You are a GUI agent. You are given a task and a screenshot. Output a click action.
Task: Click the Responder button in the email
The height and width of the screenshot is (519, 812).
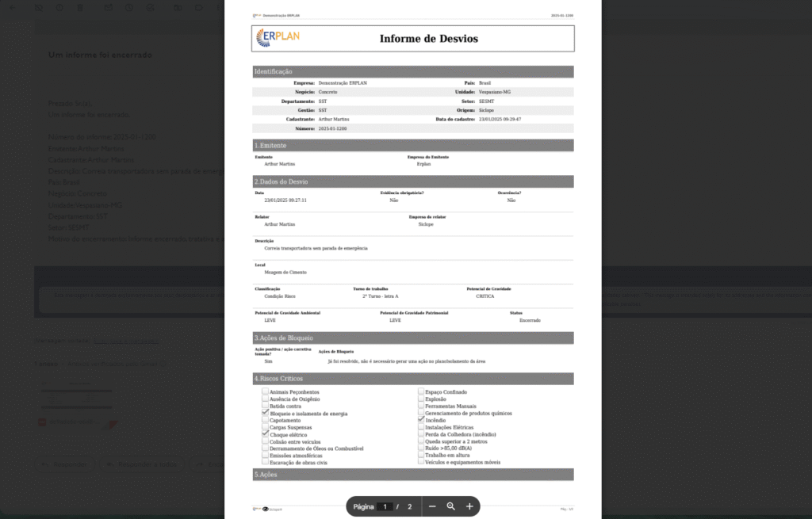[65, 464]
